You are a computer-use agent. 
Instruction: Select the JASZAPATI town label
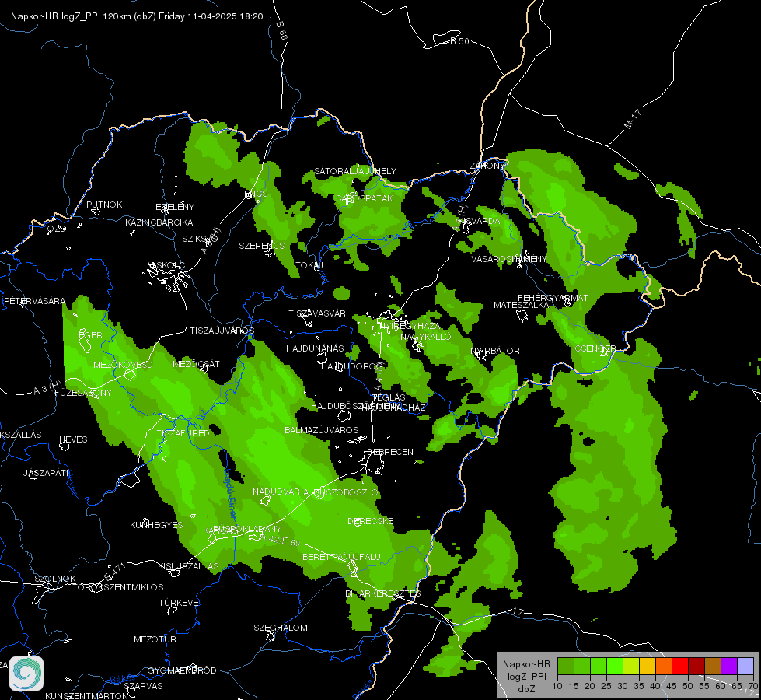46,473
